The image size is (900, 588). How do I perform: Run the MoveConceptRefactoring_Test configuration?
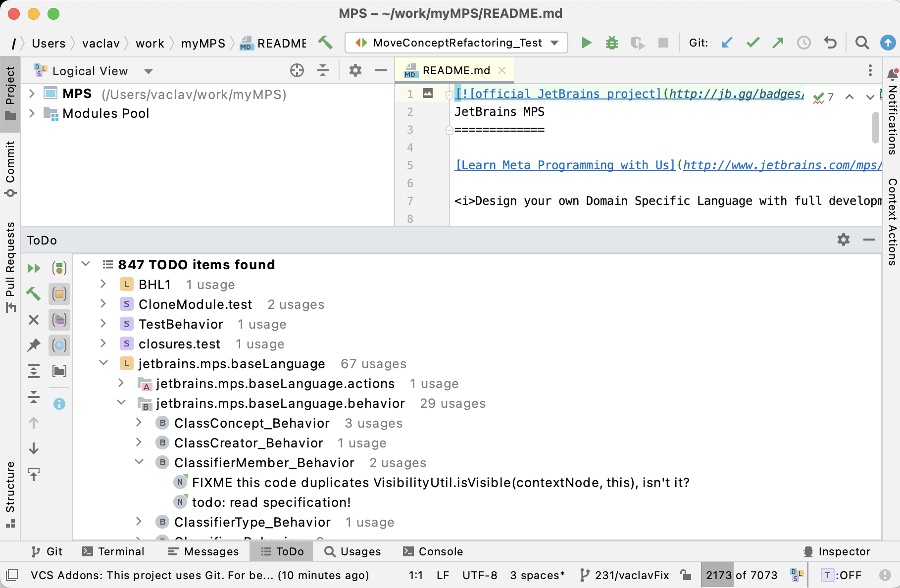[586, 43]
